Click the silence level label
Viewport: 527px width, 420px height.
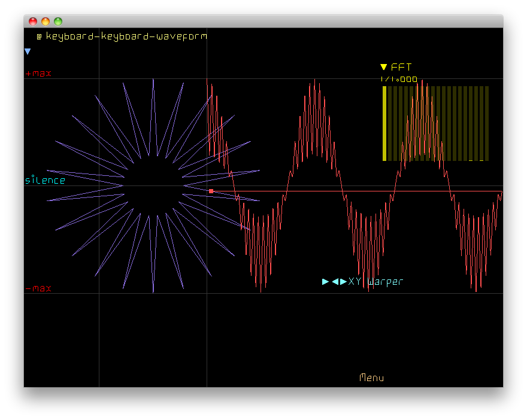pyautogui.click(x=45, y=180)
